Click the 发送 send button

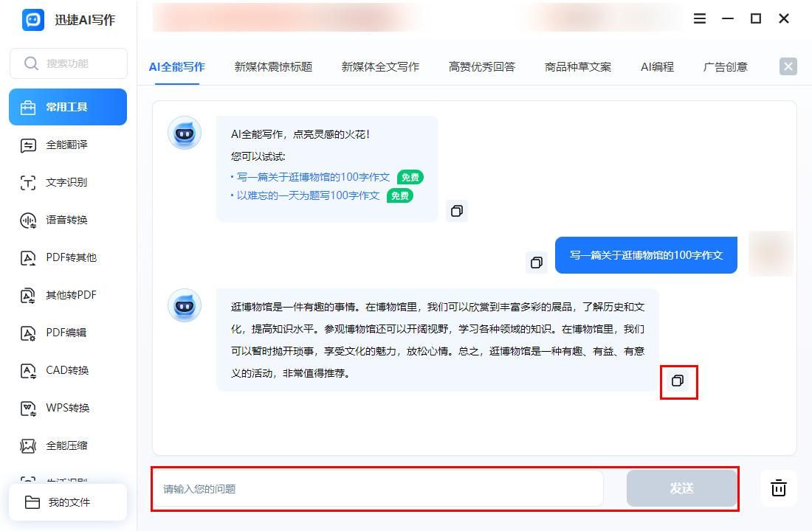[681, 488]
